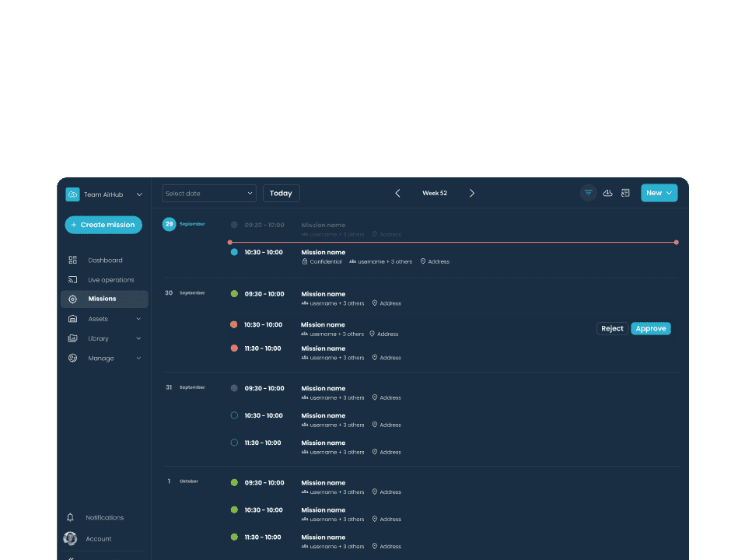Go to the previous week arrow

pyautogui.click(x=397, y=193)
